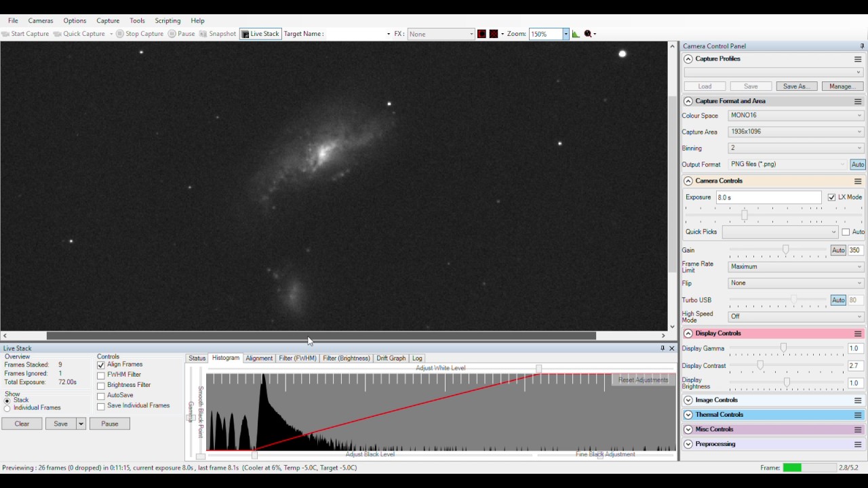This screenshot has width=868, height=488.
Task: Click the Adjust White Level handle
Action: 539,369
